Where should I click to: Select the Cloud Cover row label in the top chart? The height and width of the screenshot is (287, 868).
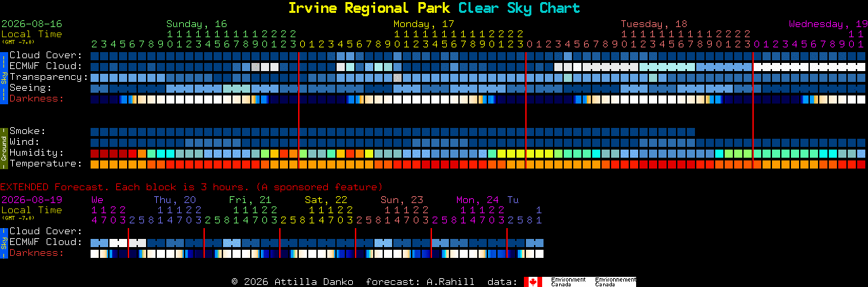pyautogui.click(x=46, y=56)
